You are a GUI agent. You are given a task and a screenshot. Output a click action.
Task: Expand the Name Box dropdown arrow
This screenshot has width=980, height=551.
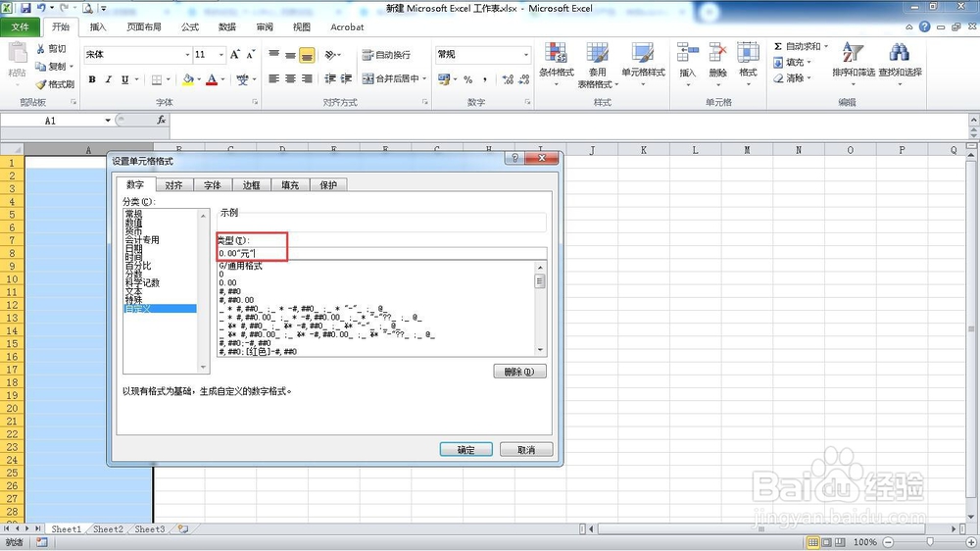(x=108, y=120)
